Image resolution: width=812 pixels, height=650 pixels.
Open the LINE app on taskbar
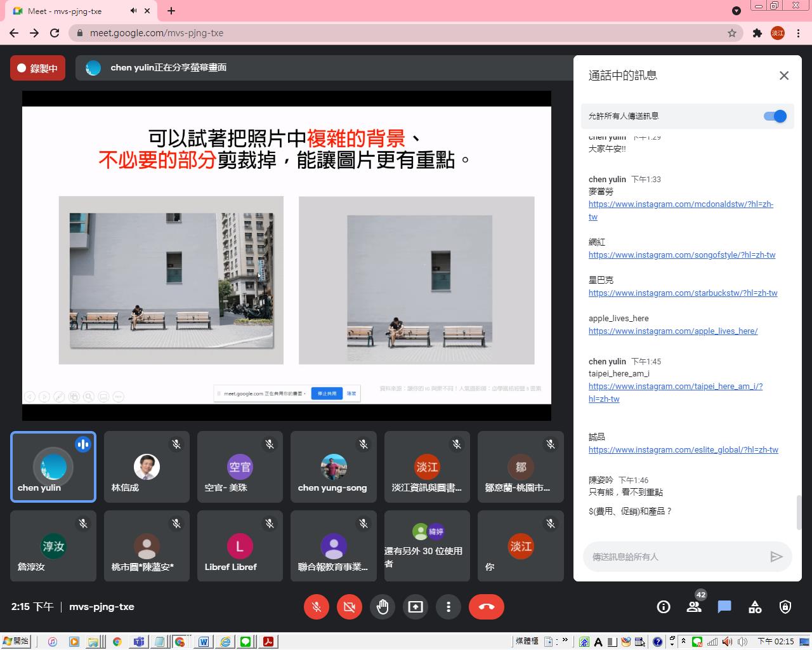pyautogui.click(x=246, y=642)
